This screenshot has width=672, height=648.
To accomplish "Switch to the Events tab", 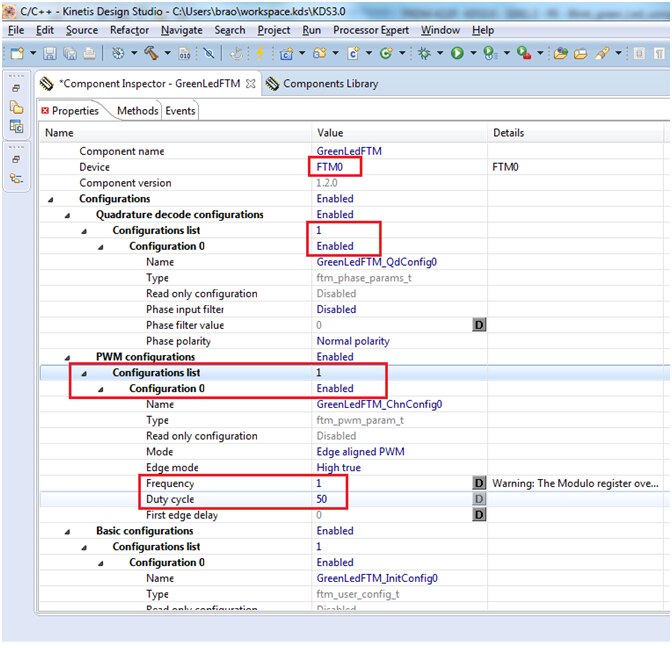I will (180, 111).
